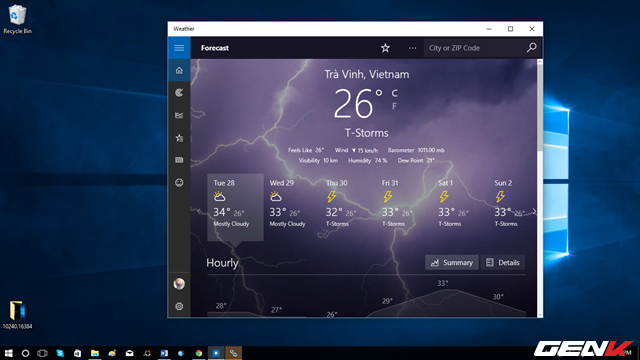Show next days with right arrow
This screenshot has height=360, width=640.
point(534,211)
